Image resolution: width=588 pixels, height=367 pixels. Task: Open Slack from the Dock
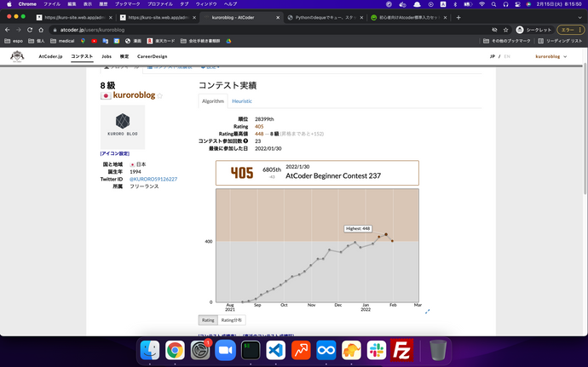[x=377, y=350]
